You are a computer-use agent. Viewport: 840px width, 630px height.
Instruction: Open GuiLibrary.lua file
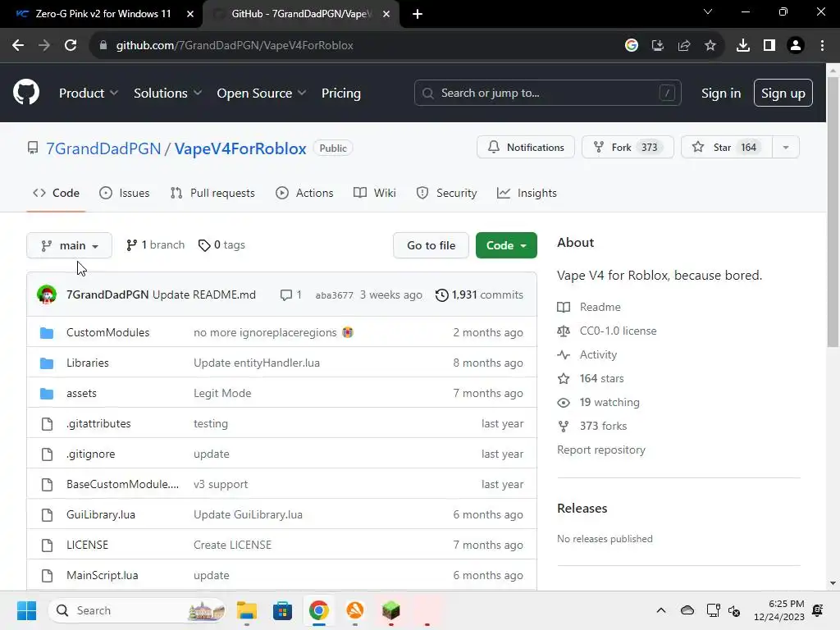(x=101, y=514)
